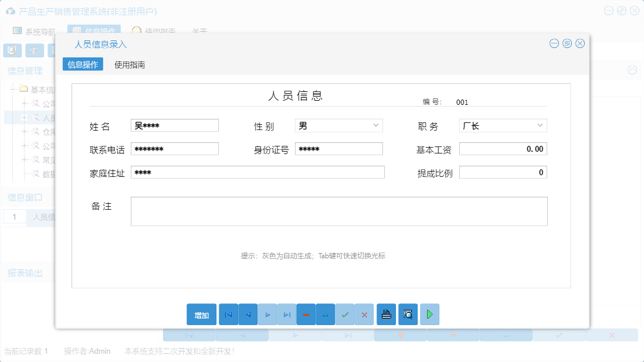Run the query with the green play icon

429,315
